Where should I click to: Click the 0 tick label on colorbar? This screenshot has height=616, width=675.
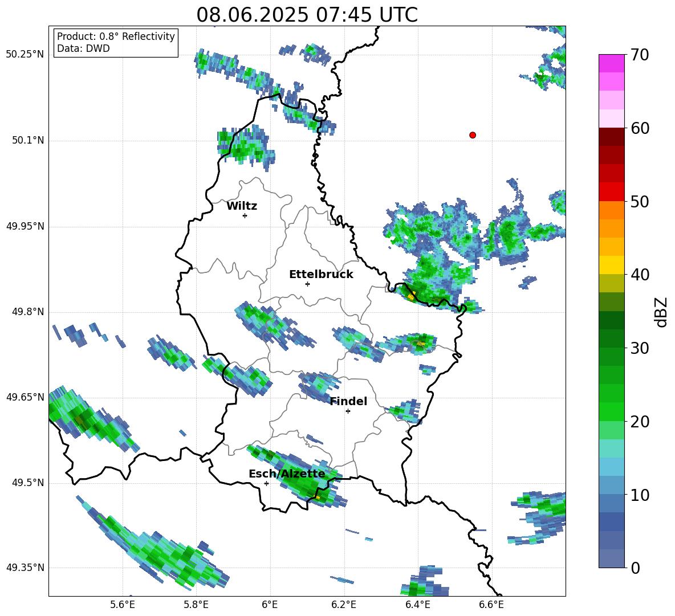(636, 568)
